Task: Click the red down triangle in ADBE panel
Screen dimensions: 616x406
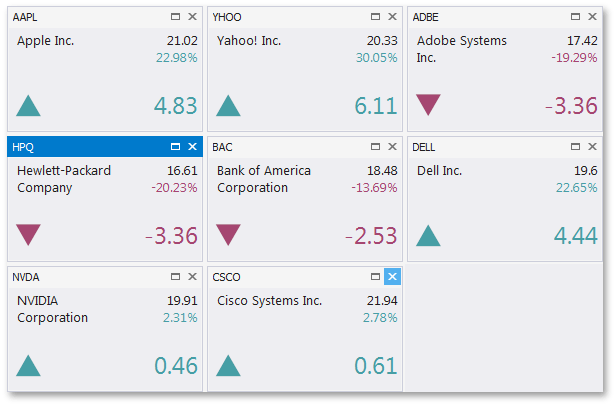Action: click(x=429, y=105)
